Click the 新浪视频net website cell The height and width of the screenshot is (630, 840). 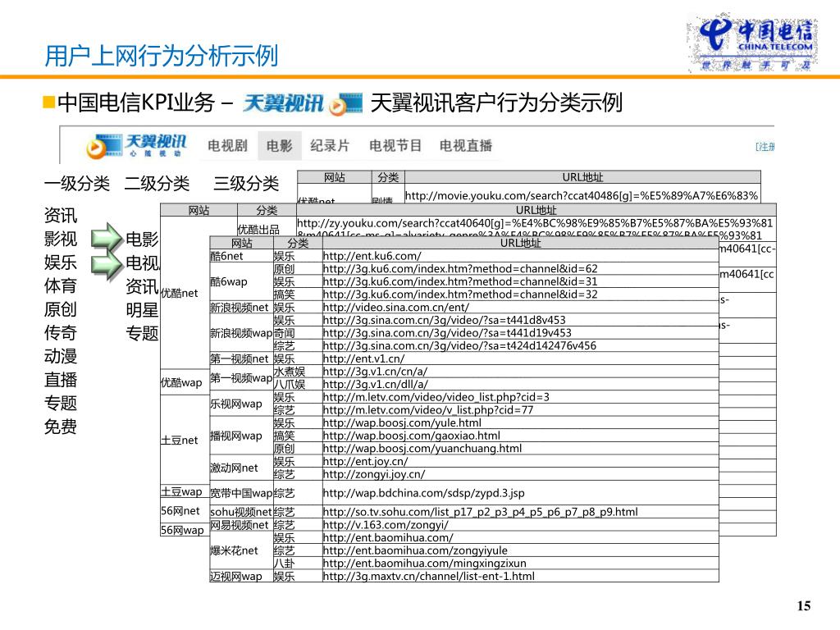(241, 308)
